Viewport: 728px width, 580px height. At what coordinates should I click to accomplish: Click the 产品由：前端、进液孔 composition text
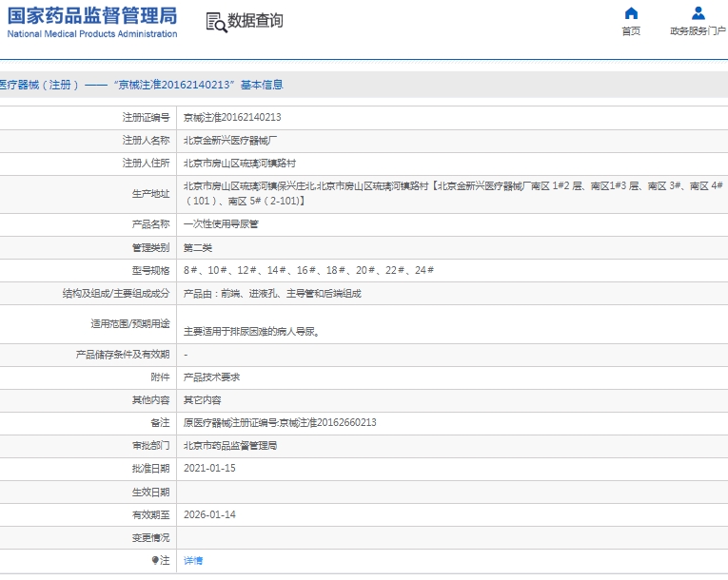[x=272, y=293]
